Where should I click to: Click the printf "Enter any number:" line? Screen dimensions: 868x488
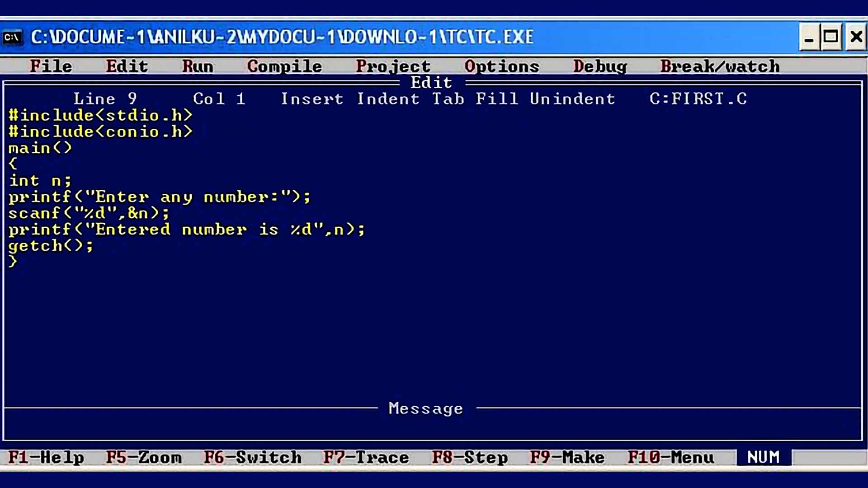coord(160,197)
